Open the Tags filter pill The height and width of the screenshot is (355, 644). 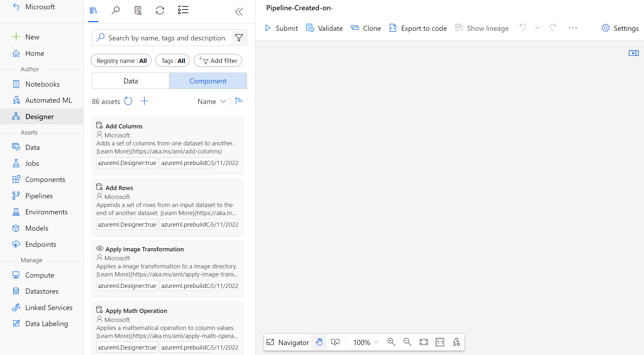173,60
